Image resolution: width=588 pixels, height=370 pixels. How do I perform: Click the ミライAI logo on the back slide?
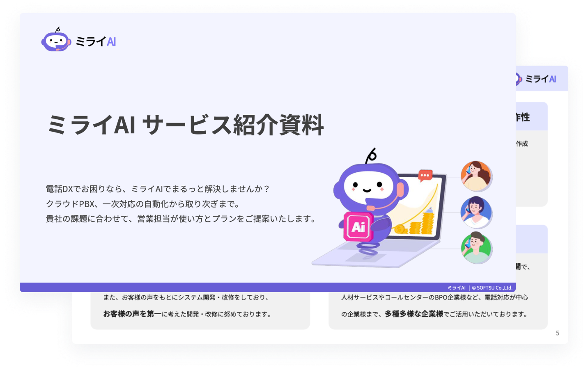536,79
